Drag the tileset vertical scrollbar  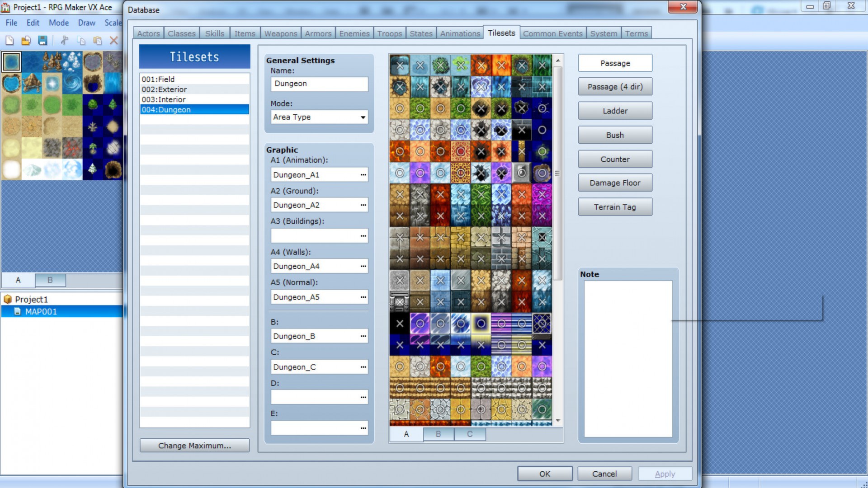coord(557,173)
